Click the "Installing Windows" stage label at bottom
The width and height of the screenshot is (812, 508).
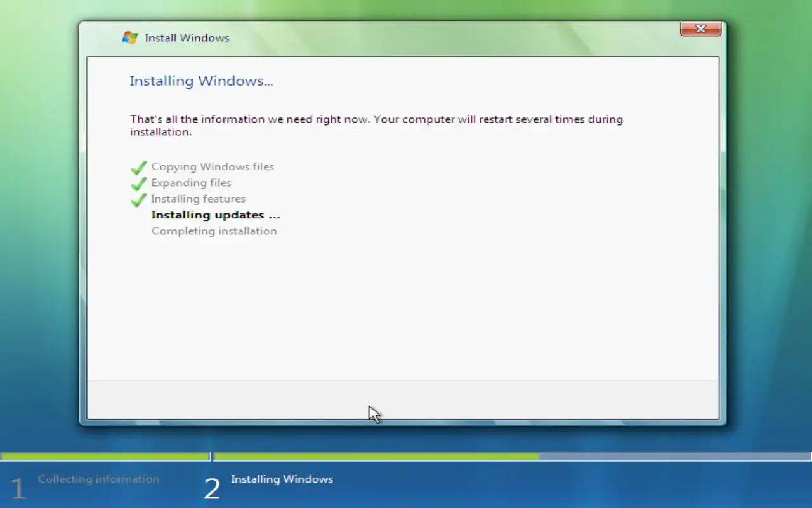[282, 479]
